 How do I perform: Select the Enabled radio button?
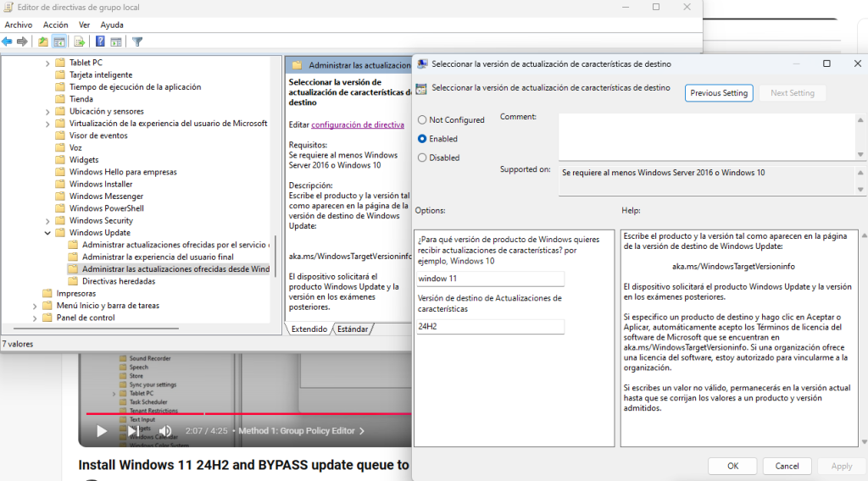422,139
